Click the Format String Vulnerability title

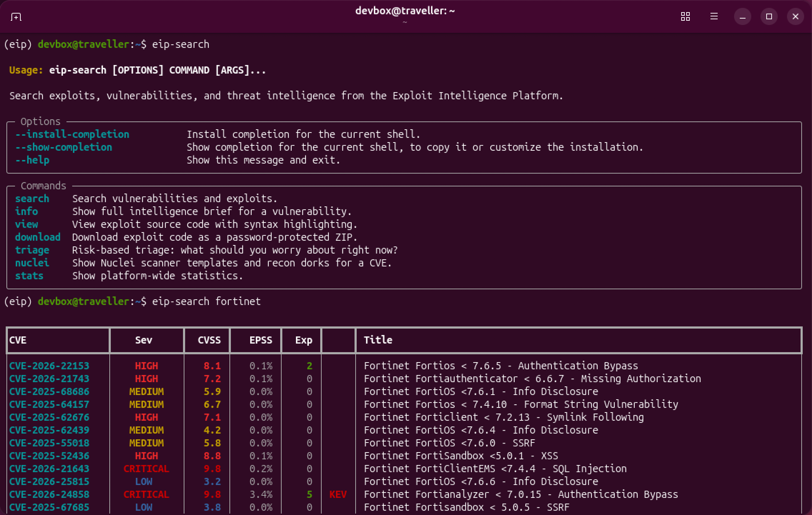coord(521,404)
